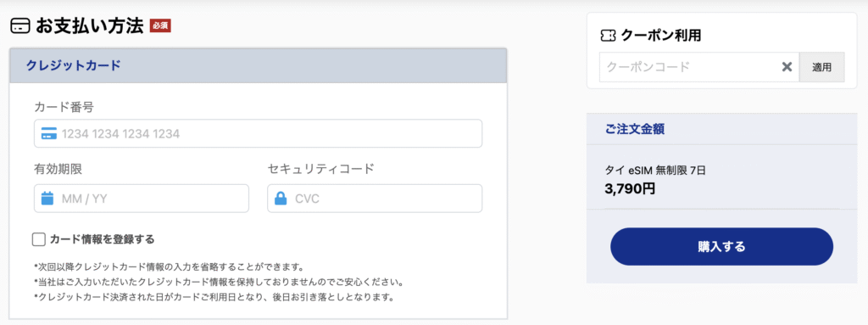Screen dimensions: 868x325
Task: Click the coupon ticket icon beside クーポン利用
Action: click(608, 36)
